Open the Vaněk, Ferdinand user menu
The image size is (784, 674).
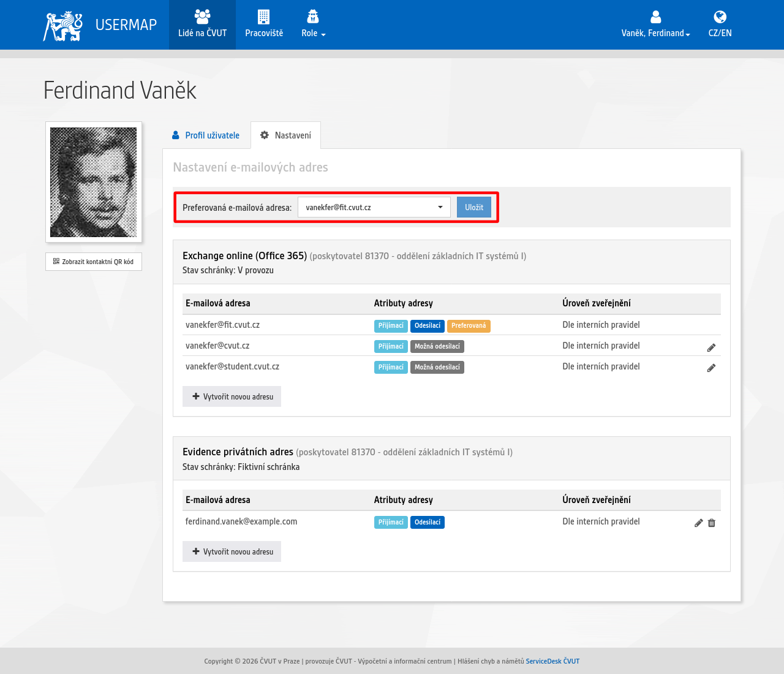(656, 25)
